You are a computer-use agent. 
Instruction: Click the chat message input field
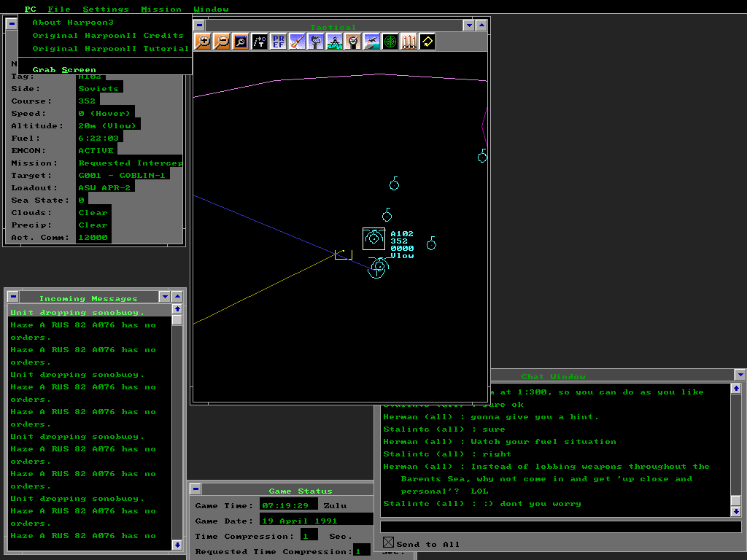[x=561, y=526]
